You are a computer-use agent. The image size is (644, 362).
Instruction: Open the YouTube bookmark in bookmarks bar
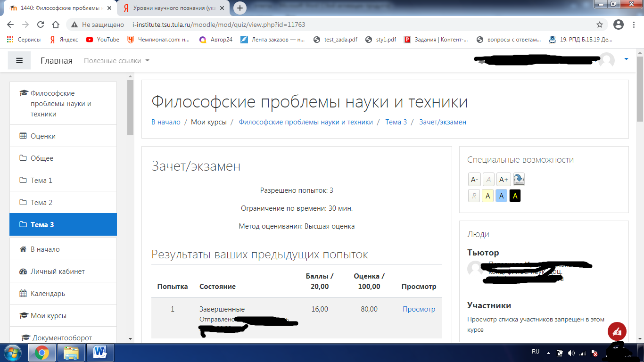click(x=102, y=40)
